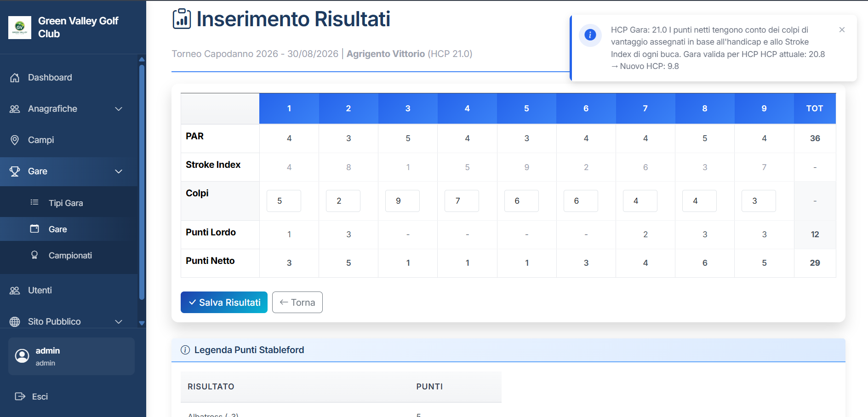Click the Sito Pubblico globe icon

15,321
